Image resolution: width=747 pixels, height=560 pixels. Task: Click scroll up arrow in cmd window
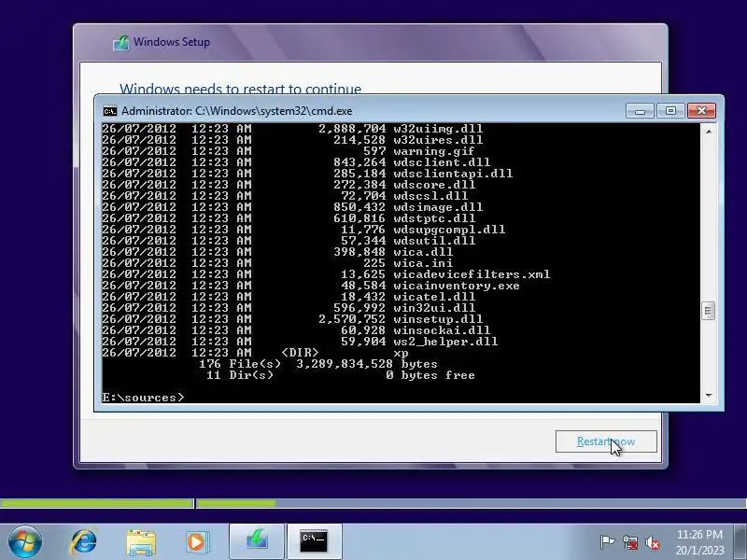[x=709, y=131]
